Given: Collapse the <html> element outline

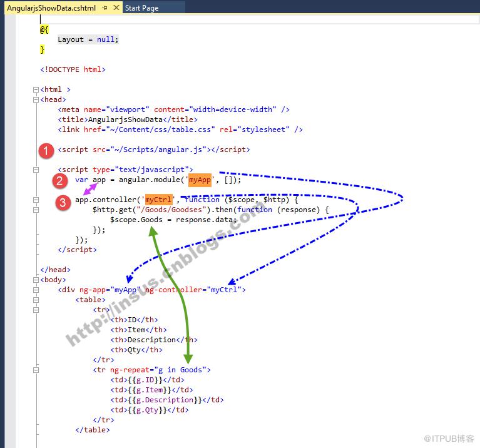Looking at the screenshot, I should [x=36, y=89].
